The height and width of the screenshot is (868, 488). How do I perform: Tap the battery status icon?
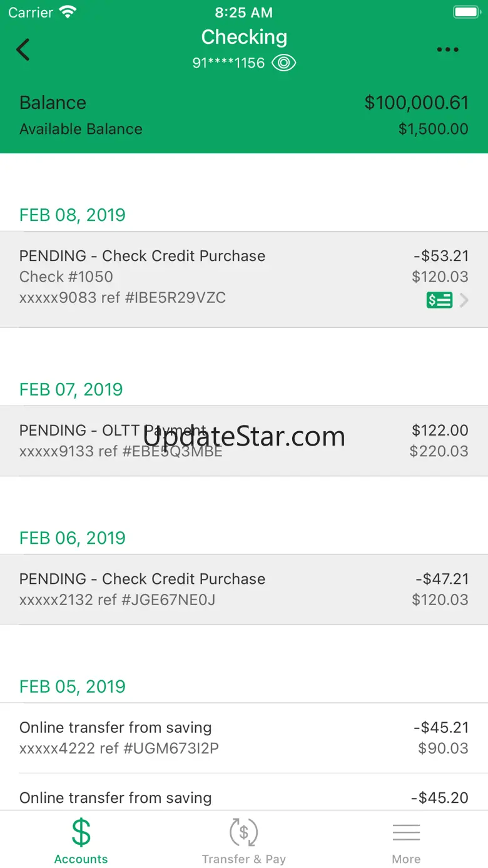click(466, 12)
